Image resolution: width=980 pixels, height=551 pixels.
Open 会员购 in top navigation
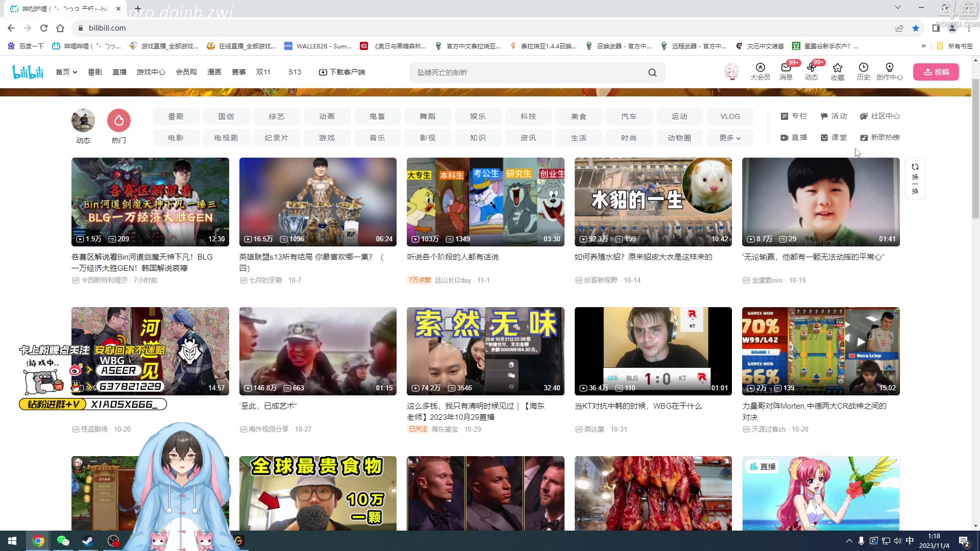[x=186, y=72]
